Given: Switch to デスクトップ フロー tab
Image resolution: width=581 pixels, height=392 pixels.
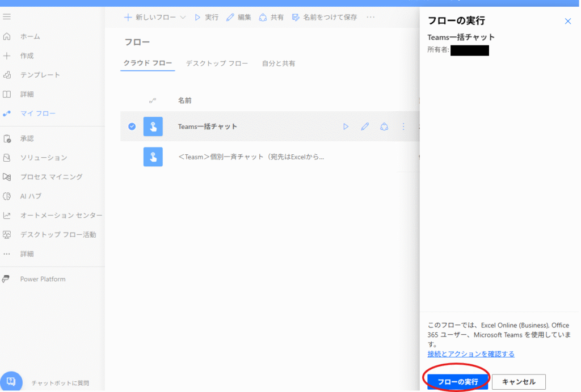Looking at the screenshot, I should point(217,64).
